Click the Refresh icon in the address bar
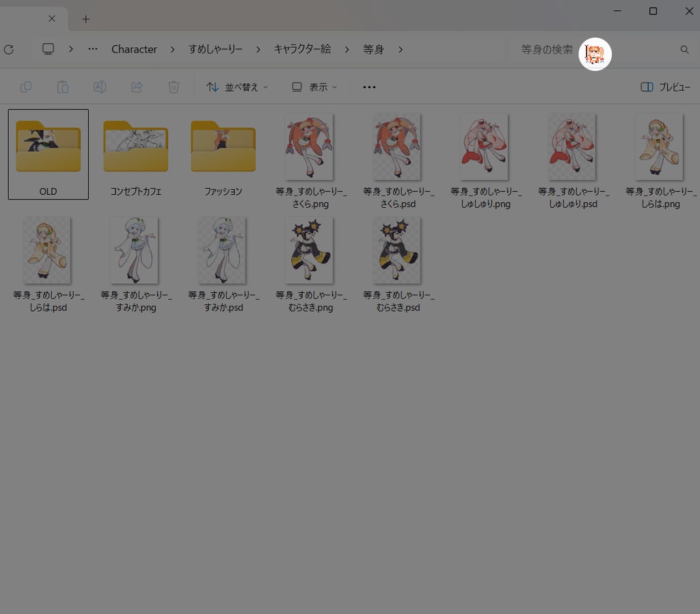Image resolution: width=700 pixels, height=614 pixels. (x=8, y=49)
